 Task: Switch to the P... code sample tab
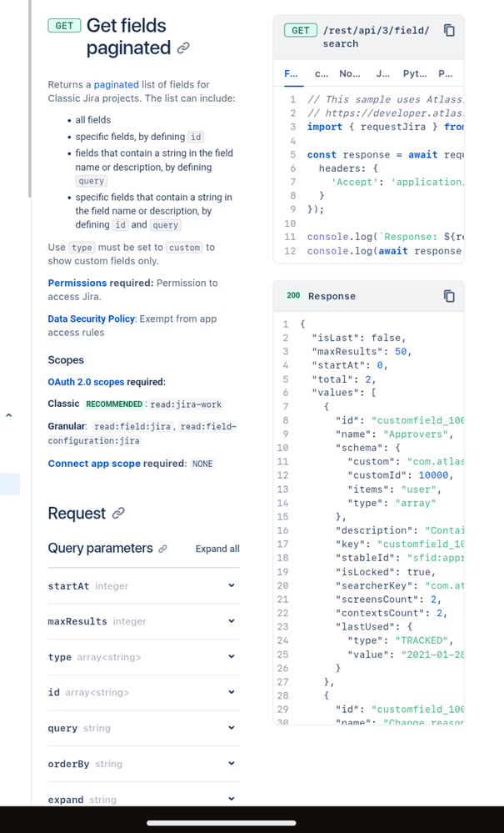(x=445, y=74)
